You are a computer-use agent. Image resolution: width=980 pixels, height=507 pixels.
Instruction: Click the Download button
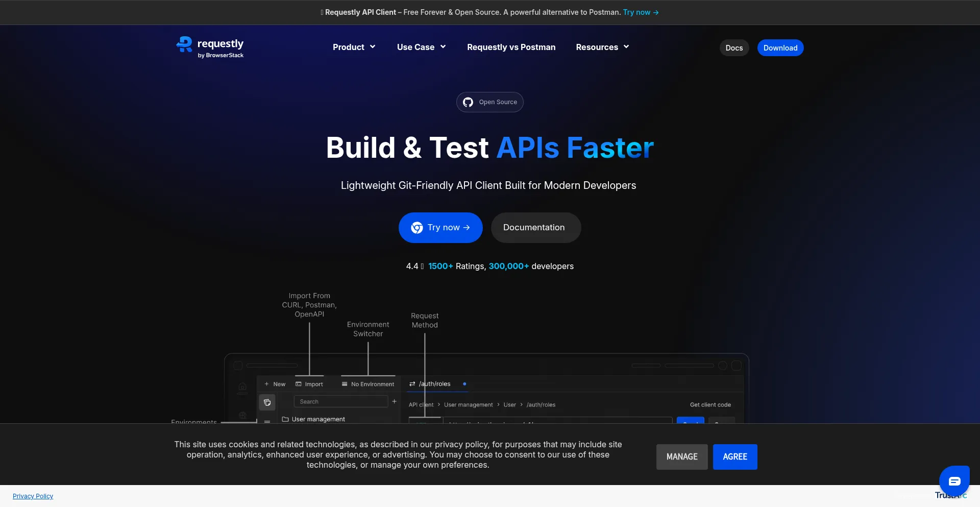(x=780, y=47)
